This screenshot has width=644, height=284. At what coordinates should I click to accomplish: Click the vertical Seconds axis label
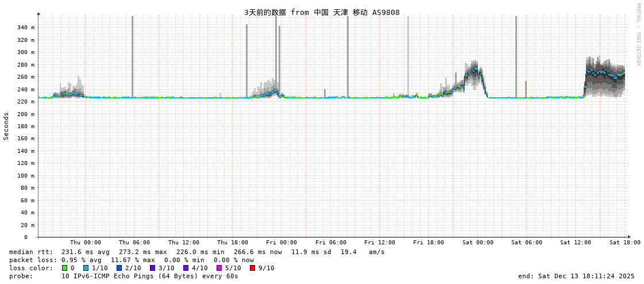point(6,126)
